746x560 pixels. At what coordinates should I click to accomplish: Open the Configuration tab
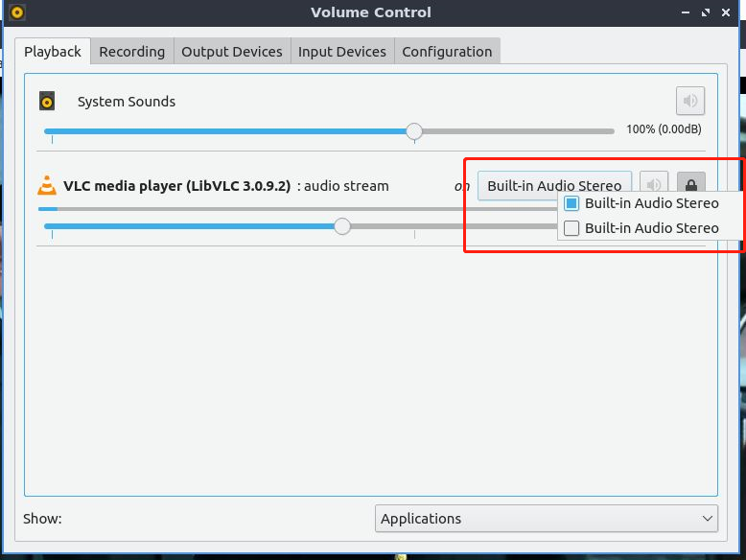tap(447, 52)
